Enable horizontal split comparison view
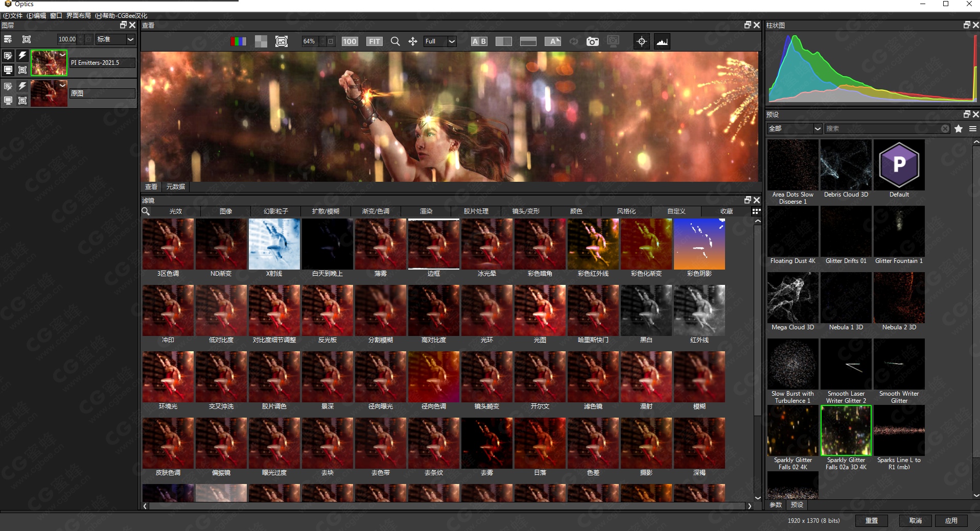This screenshot has height=531, width=980. coord(528,41)
